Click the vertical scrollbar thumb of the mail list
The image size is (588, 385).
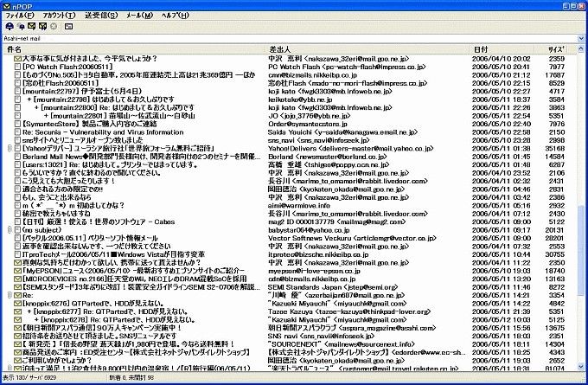(x=581, y=251)
